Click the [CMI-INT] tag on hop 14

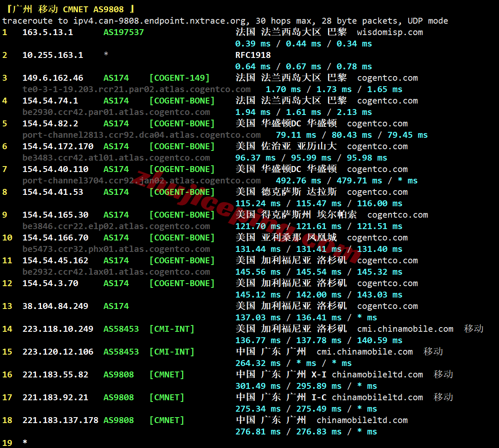[x=172, y=329]
